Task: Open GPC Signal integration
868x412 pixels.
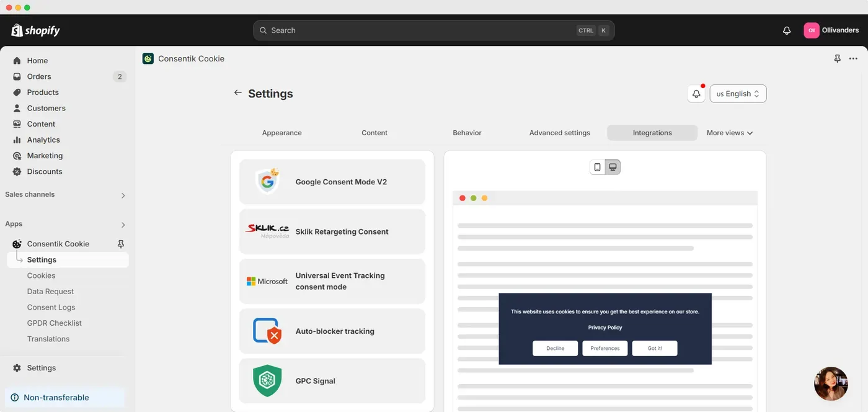Action: point(332,381)
